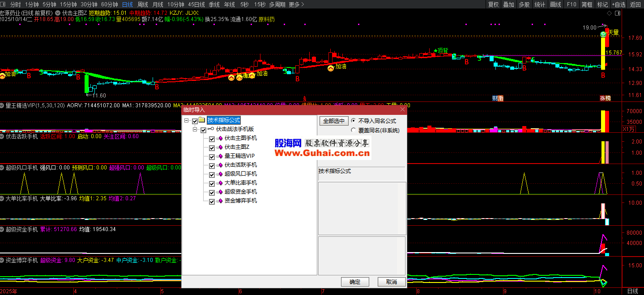Click the 涨榜 marker on the chart timeline
Image resolution: width=644 pixels, height=295 pixels.
605,98
